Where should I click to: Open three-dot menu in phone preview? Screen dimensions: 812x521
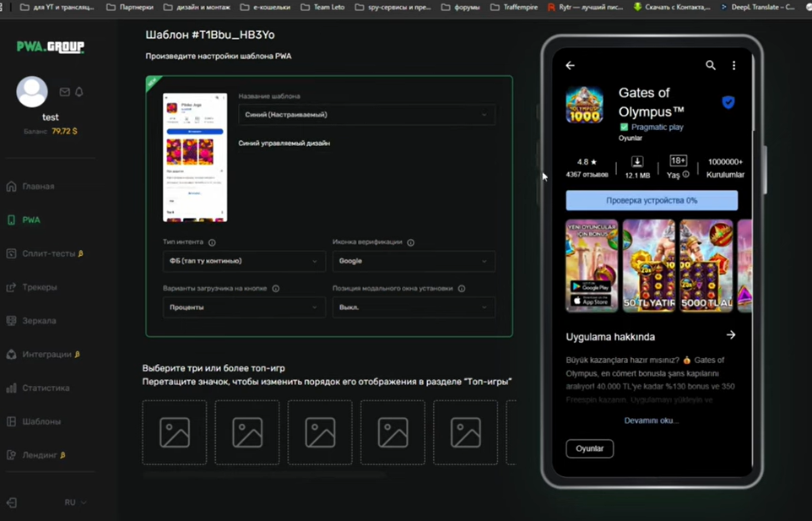[734, 65]
